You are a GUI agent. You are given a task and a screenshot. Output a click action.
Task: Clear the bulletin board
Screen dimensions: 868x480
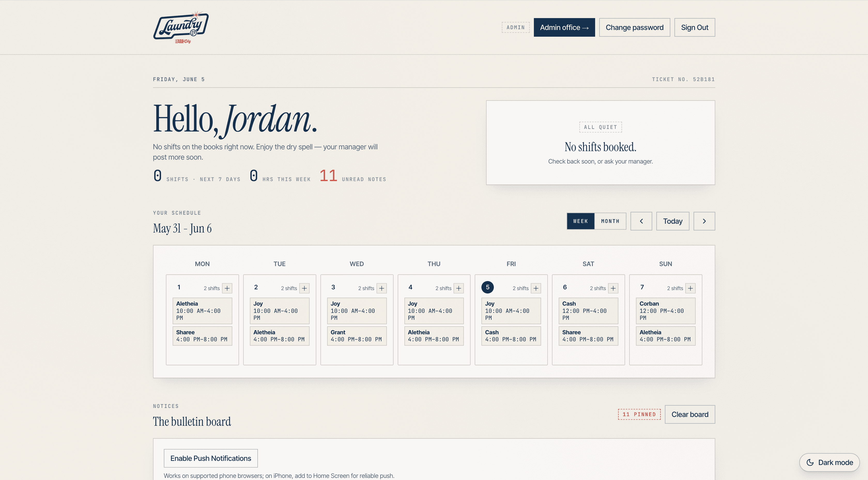point(690,414)
